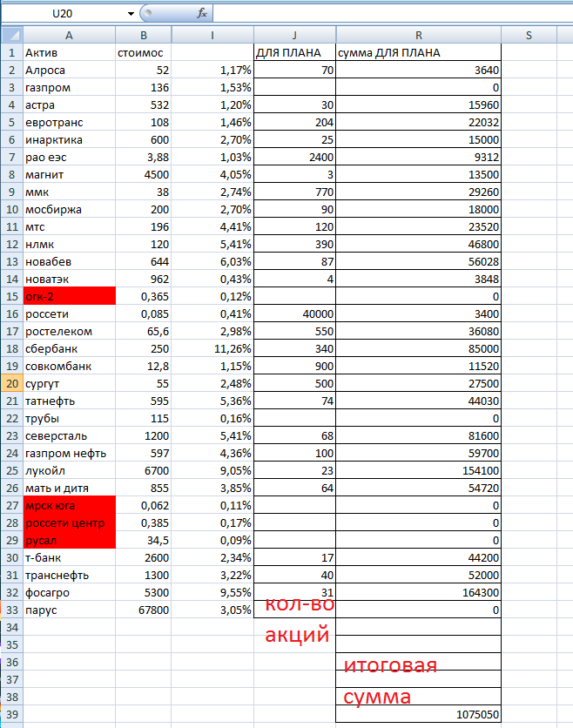Screen dimensions: 573x728
Task: Select the 'парус' cell
Action: pos(69,610)
